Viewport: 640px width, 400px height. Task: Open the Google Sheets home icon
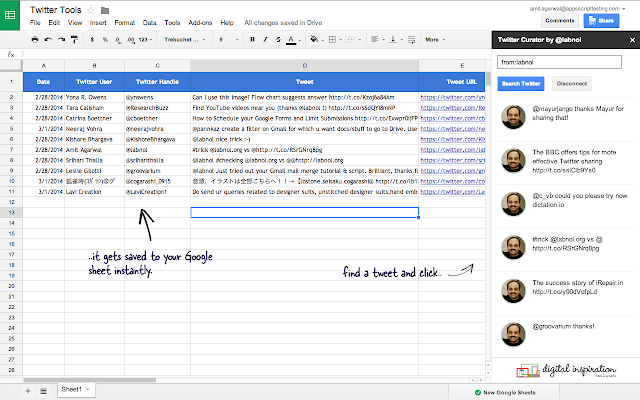pos(10,15)
